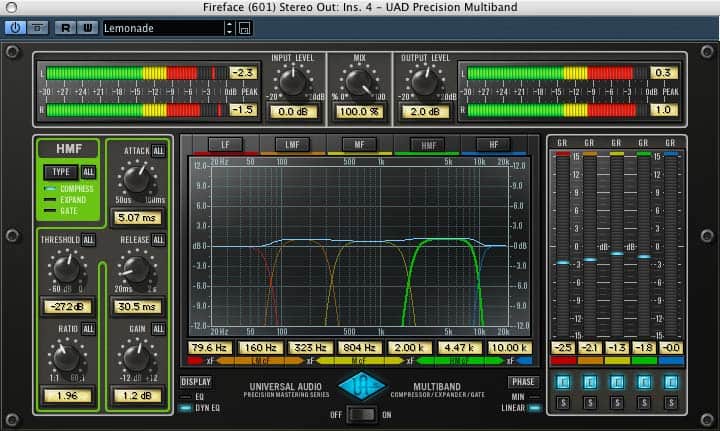Select MIN phase mode
Image resolution: width=720 pixels, height=431 pixels.
(x=525, y=397)
